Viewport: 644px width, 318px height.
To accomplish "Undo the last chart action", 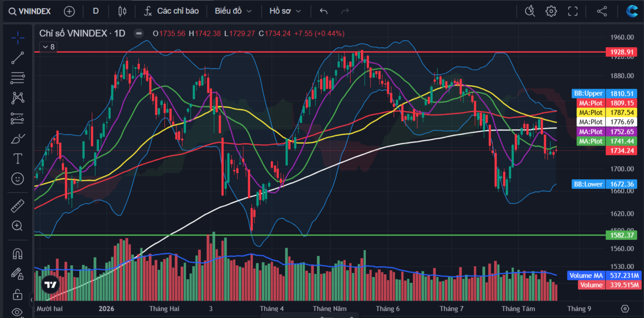I will [x=324, y=11].
